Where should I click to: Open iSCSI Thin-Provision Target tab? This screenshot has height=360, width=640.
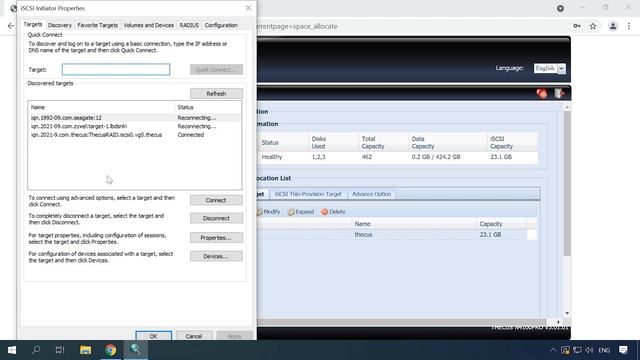308,194
